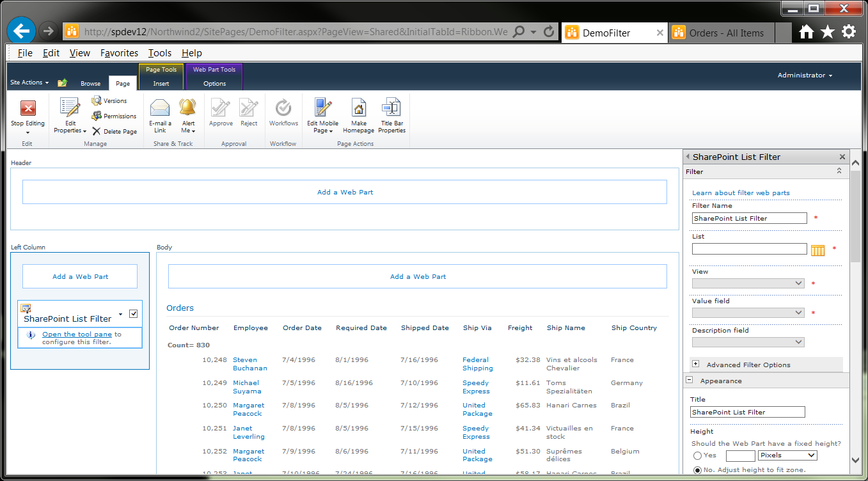Click the search magnifier in address bar
The height and width of the screenshot is (481, 868).
(519, 31)
